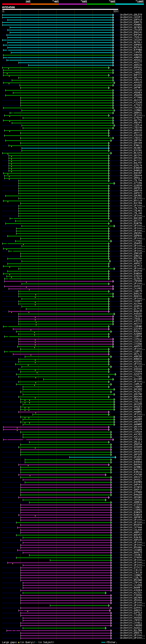Select the UniRef100_C5XZE5 label
The height and width of the screenshot is (644, 146).
pos(131,30)
